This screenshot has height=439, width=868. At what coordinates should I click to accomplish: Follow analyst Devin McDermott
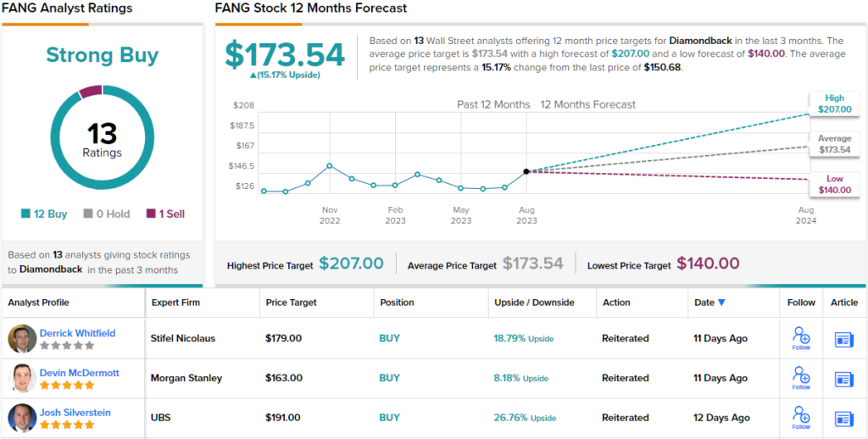pyautogui.click(x=801, y=378)
